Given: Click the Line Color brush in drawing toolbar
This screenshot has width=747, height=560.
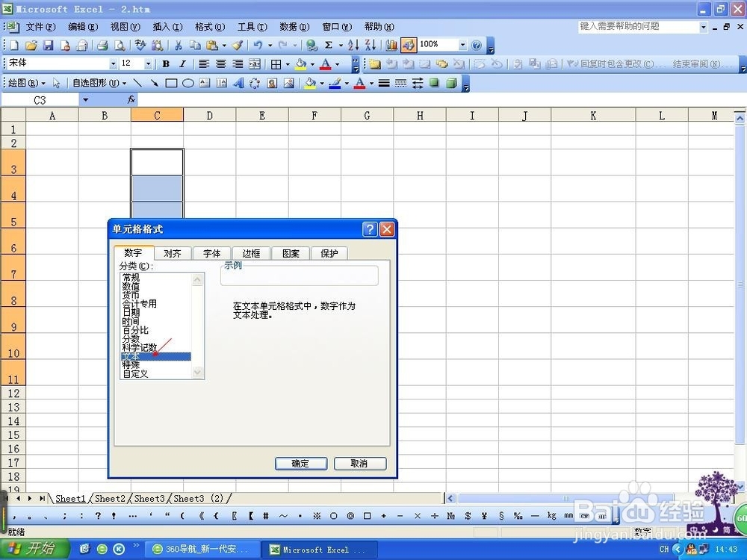Looking at the screenshot, I should point(335,84).
